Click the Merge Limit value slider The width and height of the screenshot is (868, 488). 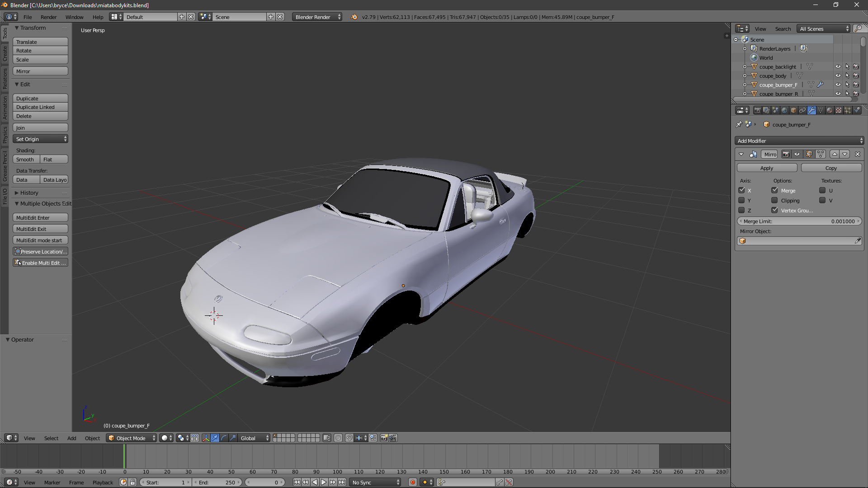pyautogui.click(x=799, y=221)
